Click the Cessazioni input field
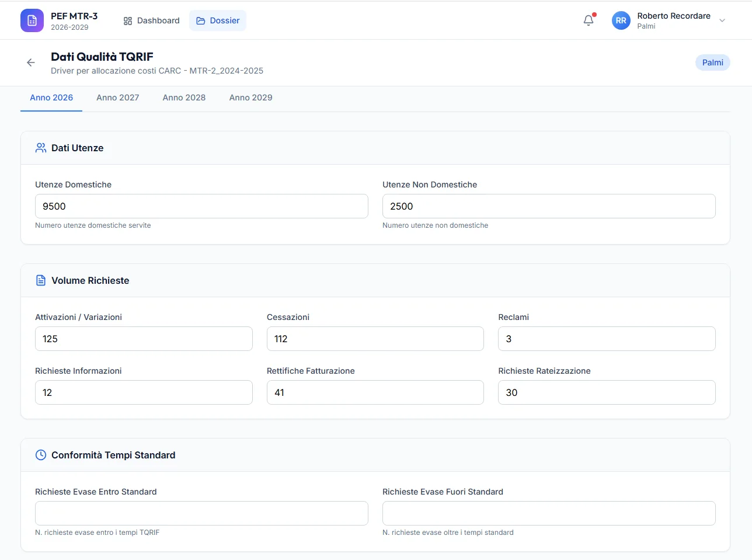The height and width of the screenshot is (560, 752). tap(375, 339)
